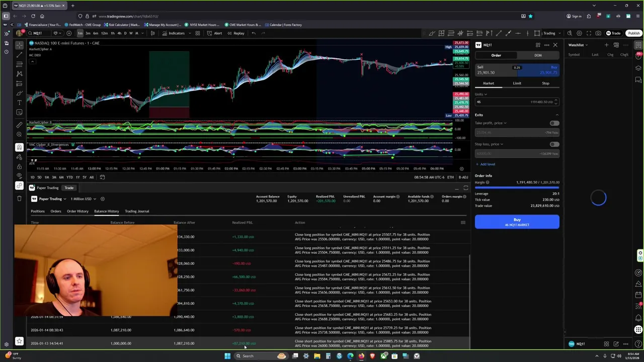Viewport: 644px width, 362px height.
Task: Click the Publish button
Action: [633, 33]
